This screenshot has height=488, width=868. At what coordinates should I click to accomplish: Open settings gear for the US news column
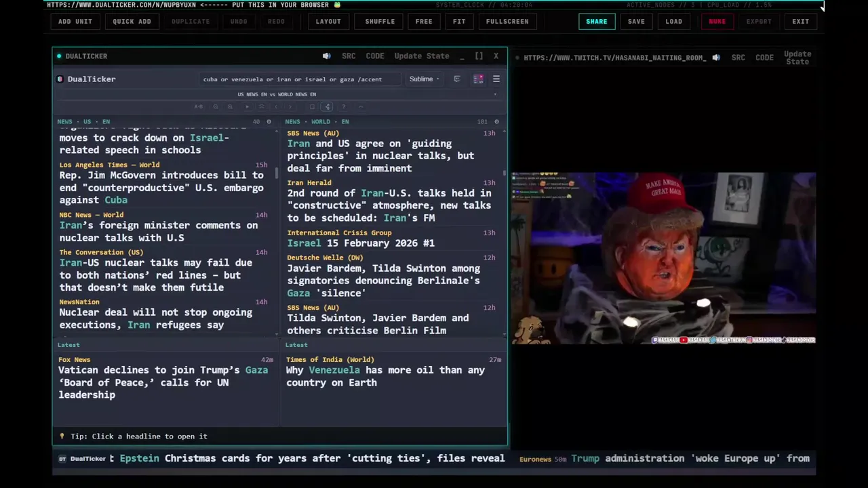click(x=269, y=122)
